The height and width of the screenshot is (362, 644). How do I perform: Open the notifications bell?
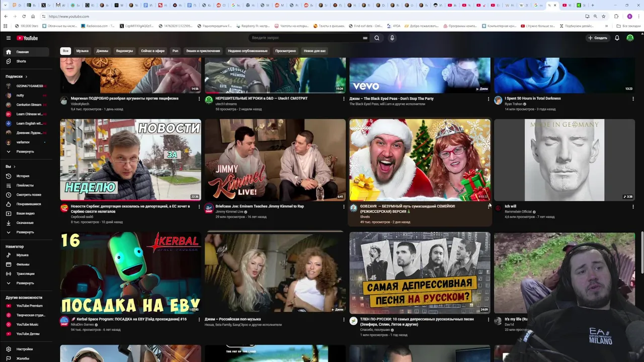pos(617,38)
